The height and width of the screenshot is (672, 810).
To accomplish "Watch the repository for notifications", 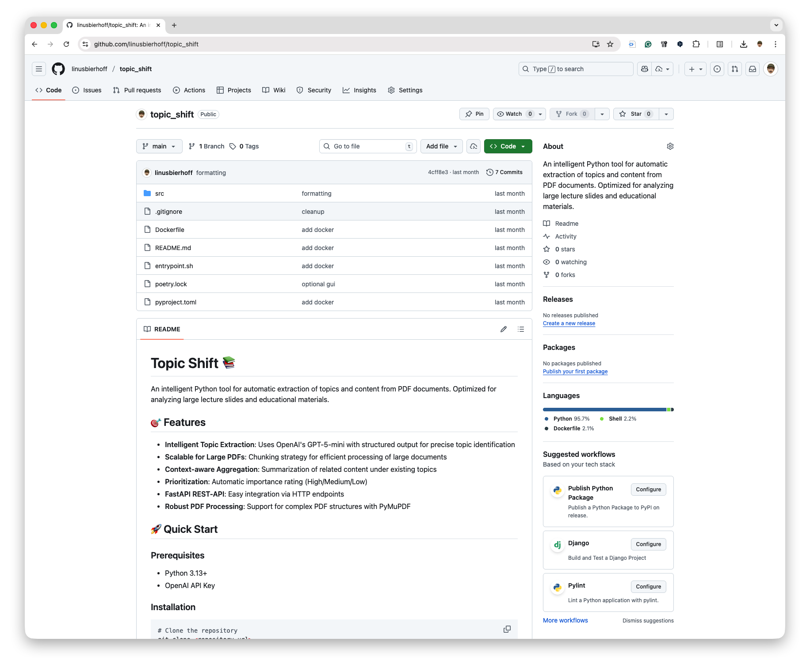I will (x=514, y=114).
